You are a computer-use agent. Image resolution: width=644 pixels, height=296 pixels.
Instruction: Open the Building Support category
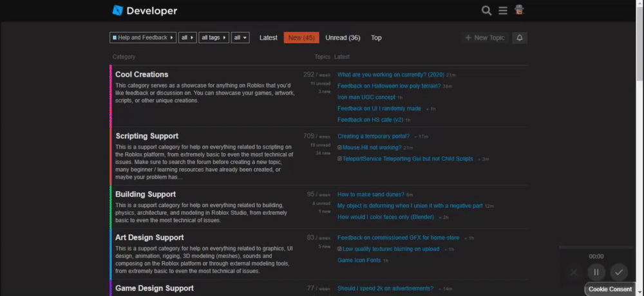[146, 194]
